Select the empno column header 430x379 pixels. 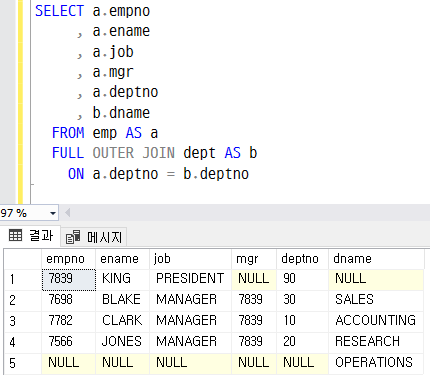pyautogui.click(x=69, y=259)
